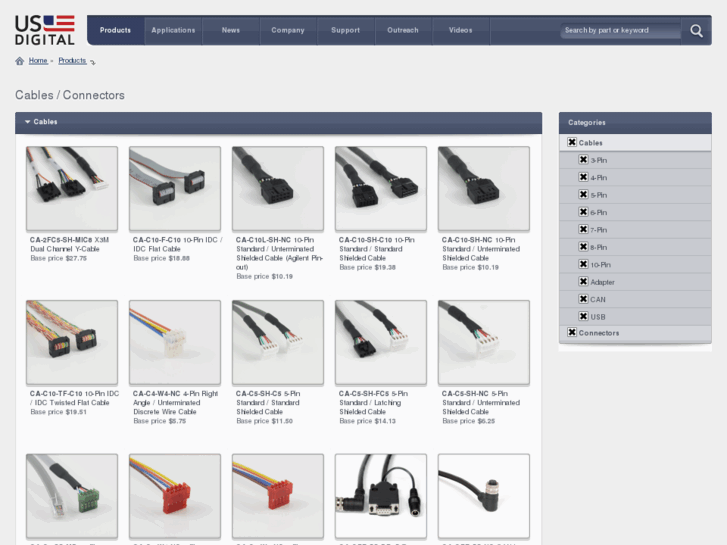Viewport: 727px width, 545px height.
Task: Open the Outreach menu
Action: click(x=403, y=30)
